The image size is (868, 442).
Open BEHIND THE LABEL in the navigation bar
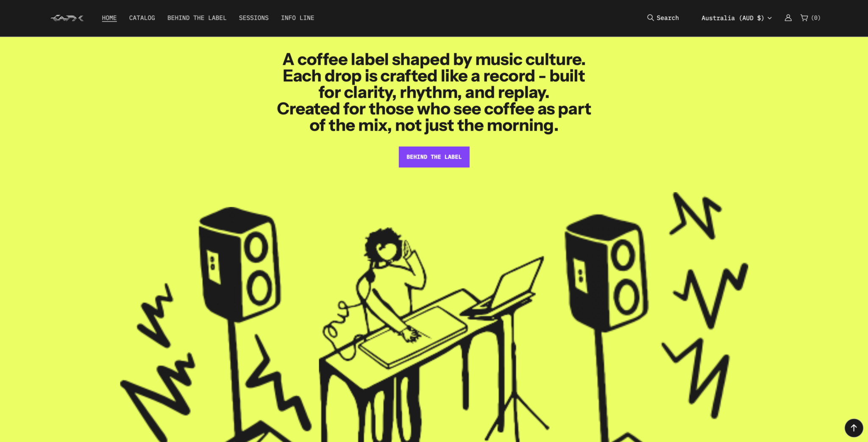pos(197,18)
